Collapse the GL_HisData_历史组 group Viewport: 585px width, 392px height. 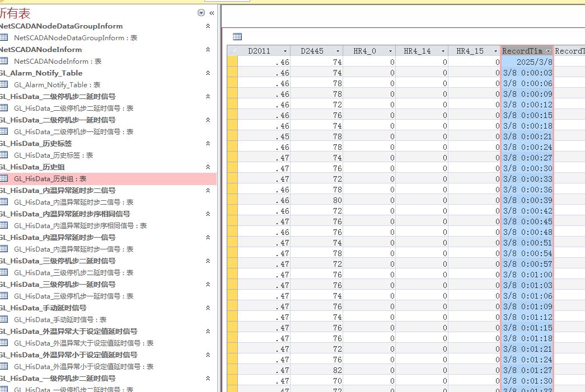(208, 167)
